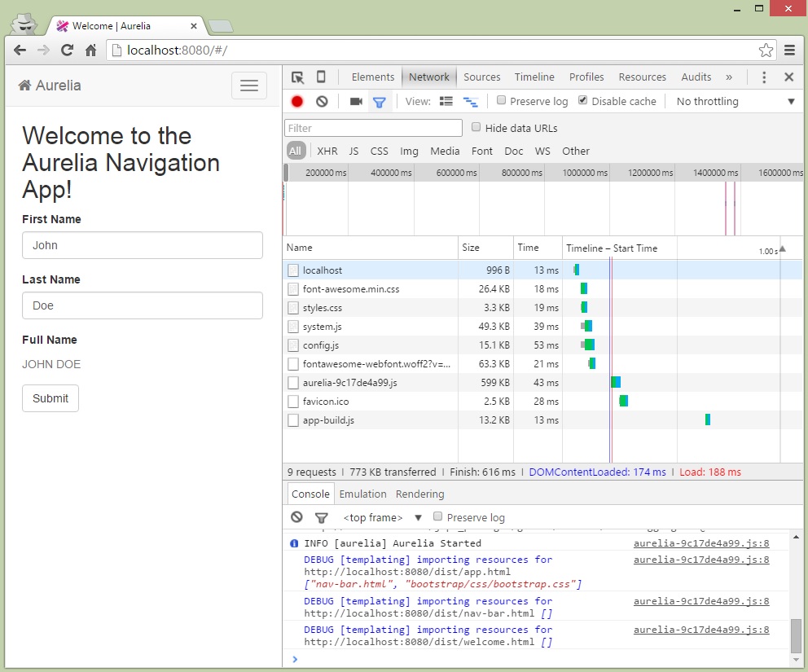Capture screenshots with the camera icon

pyautogui.click(x=356, y=102)
